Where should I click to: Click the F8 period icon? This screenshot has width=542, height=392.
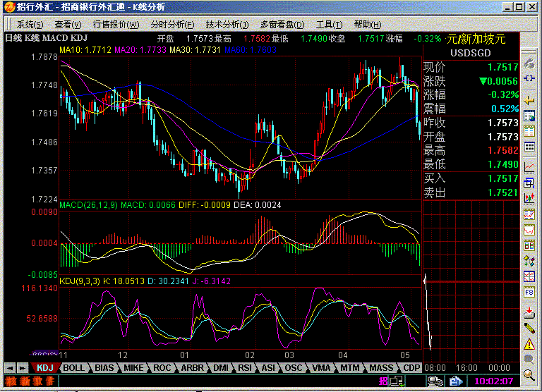pos(529,292)
